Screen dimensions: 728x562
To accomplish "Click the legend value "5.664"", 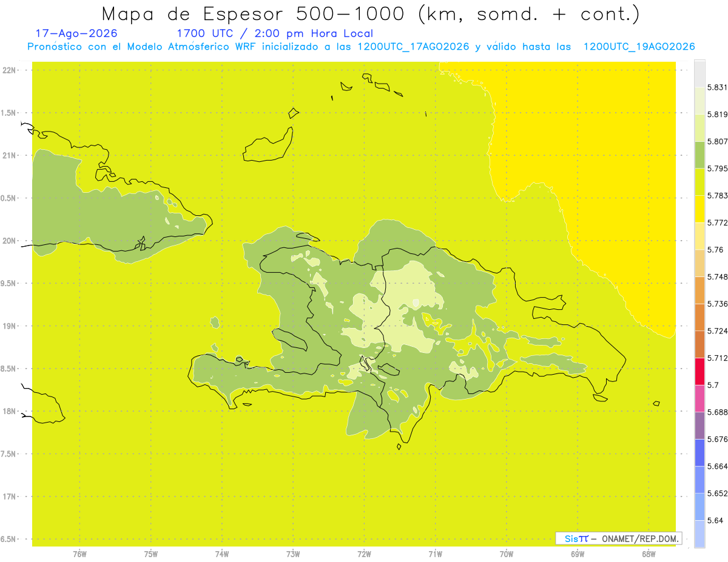I will pos(717,466).
